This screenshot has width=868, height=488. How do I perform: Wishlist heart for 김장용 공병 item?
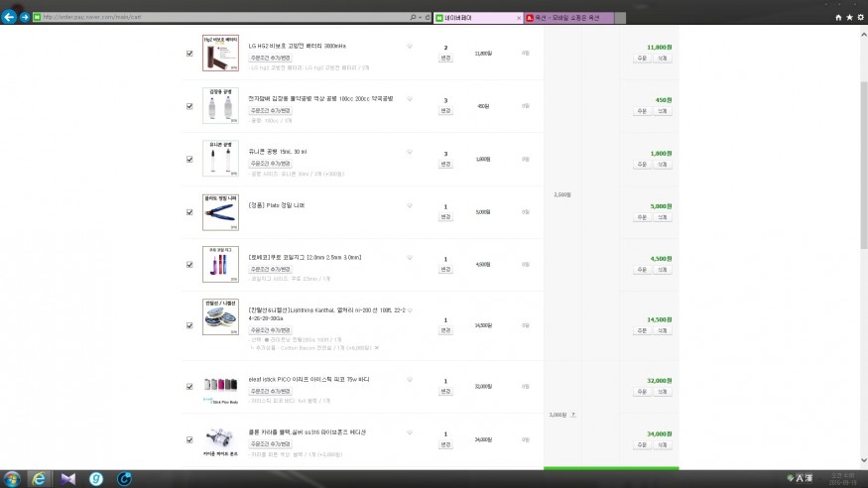tap(410, 99)
